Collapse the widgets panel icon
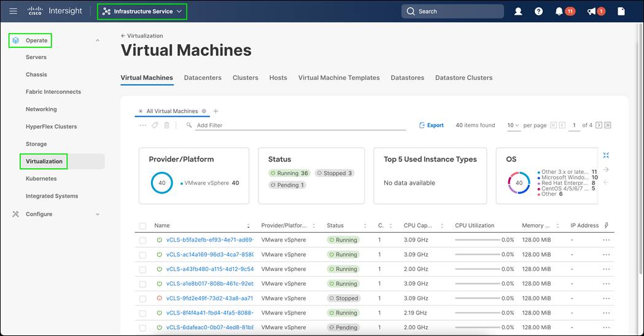Screen dimensions: 644x336 coord(606,155)
